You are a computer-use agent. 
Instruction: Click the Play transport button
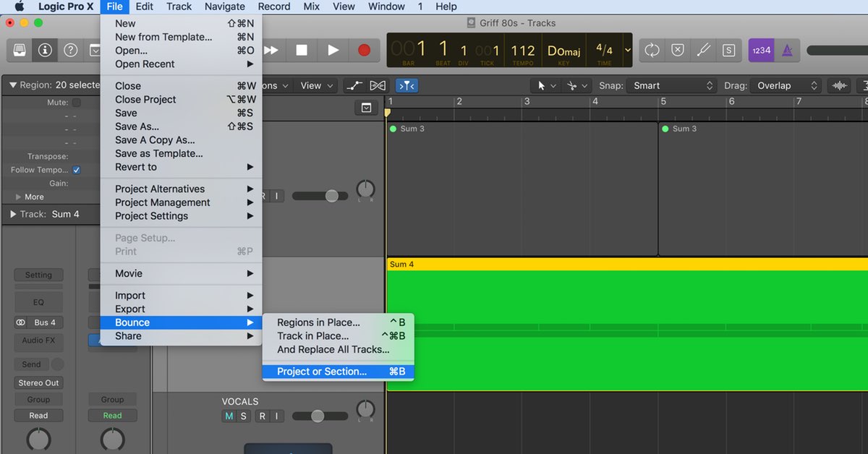(333, 50)
